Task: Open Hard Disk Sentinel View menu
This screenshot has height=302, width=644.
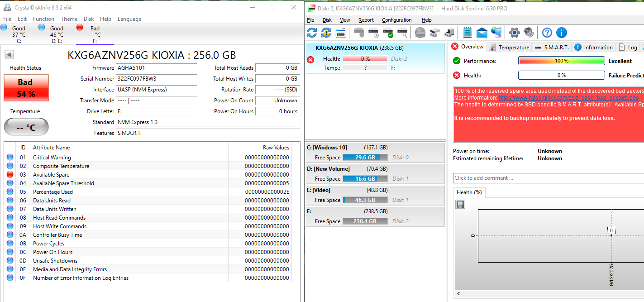Action: 345,20
